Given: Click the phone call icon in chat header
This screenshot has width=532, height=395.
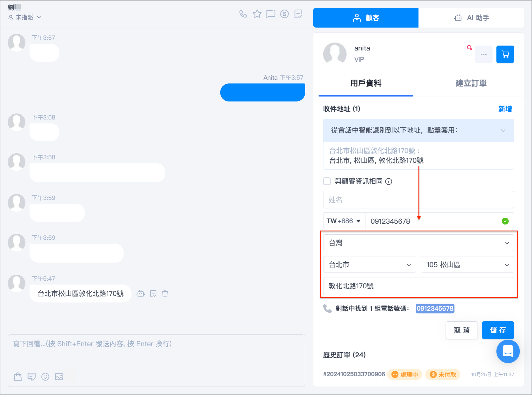Looking at the screenshot, I should [x=243, y=14].
